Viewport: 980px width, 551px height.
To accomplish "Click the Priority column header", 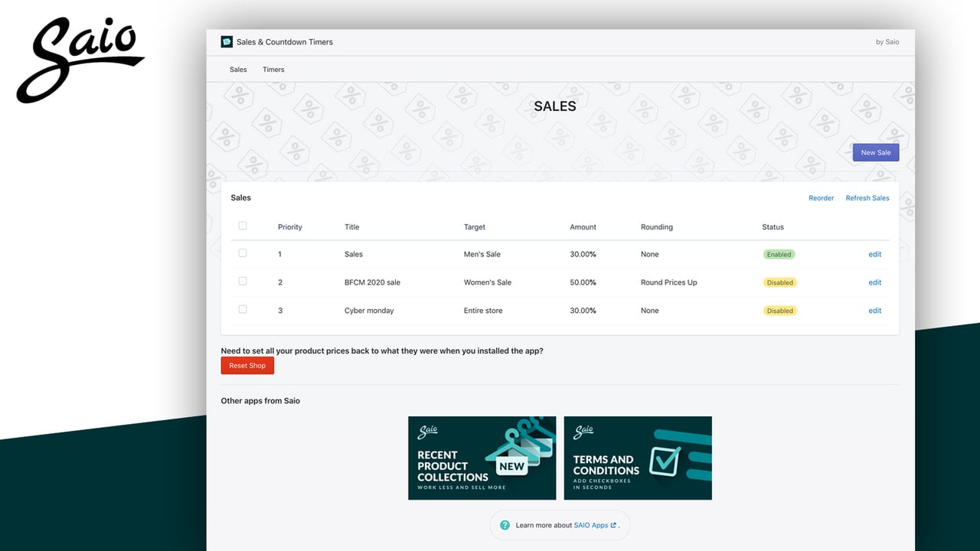I will coord(290,227).
